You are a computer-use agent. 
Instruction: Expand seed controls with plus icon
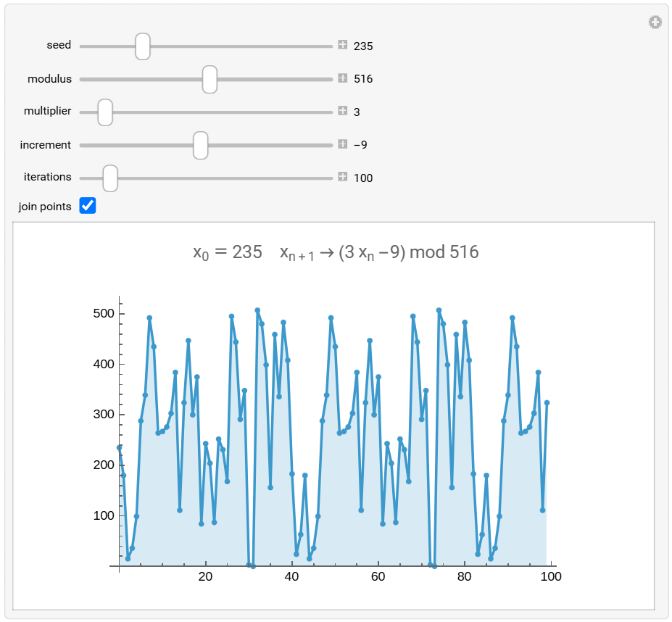click(x=342, y=46)
